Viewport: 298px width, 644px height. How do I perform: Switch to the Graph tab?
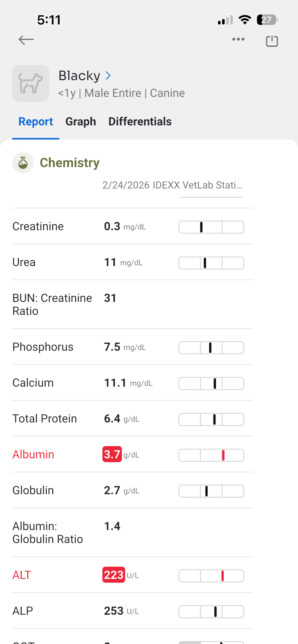pyautogui.click(x=81, y=122)
